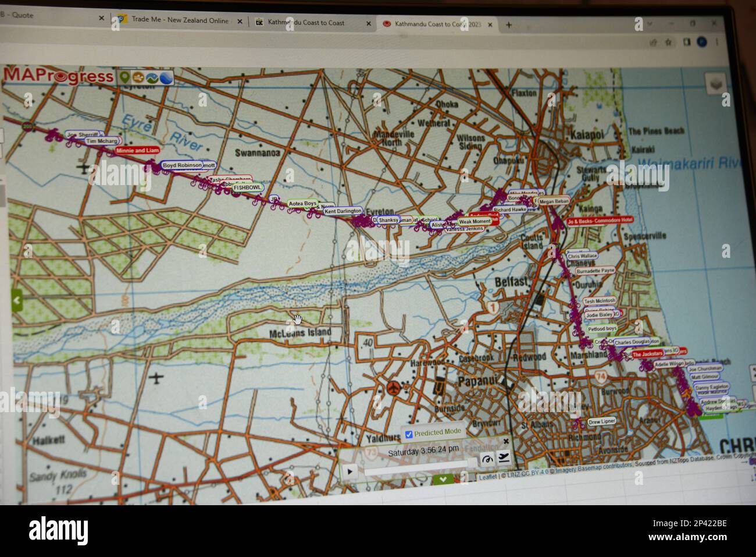Select the Tesh McIntosh tracker label

tap(600, 301)
